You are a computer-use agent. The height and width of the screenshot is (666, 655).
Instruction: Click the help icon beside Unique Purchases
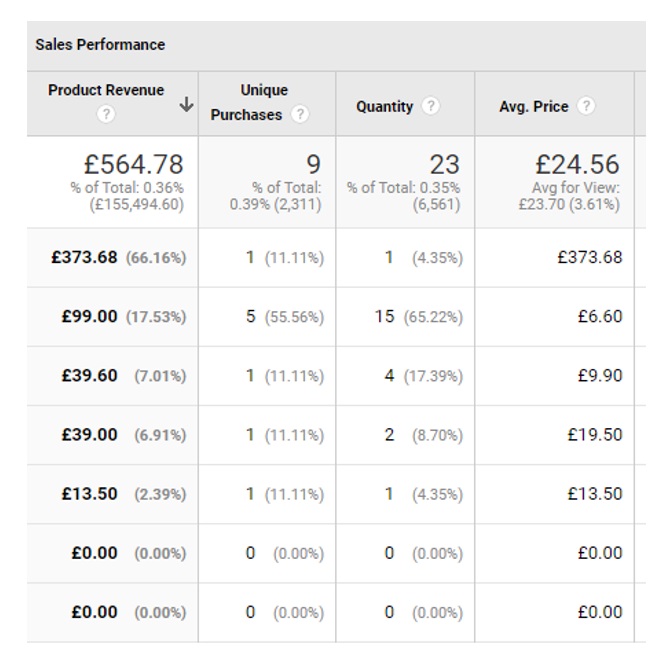(300, 115)
